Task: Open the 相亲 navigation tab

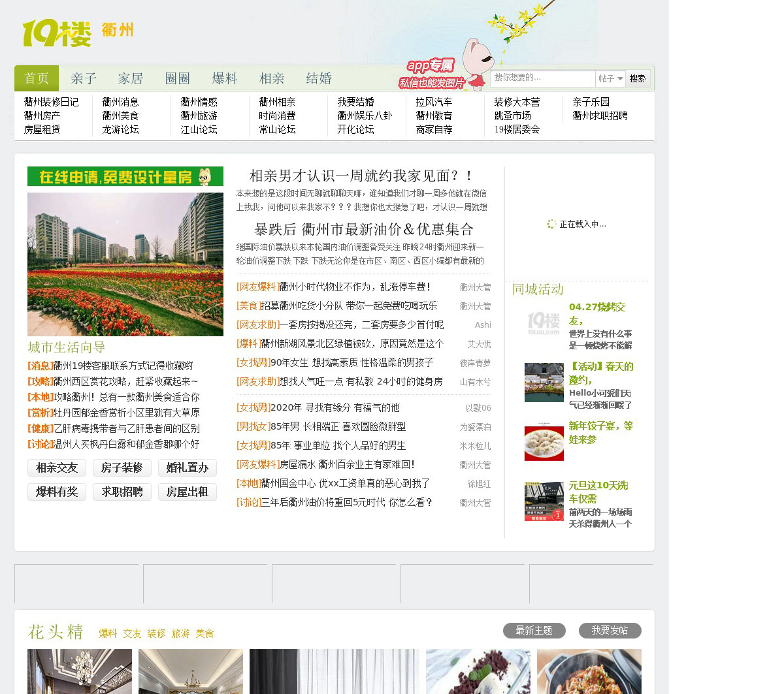Action: (x=272, y=78)
